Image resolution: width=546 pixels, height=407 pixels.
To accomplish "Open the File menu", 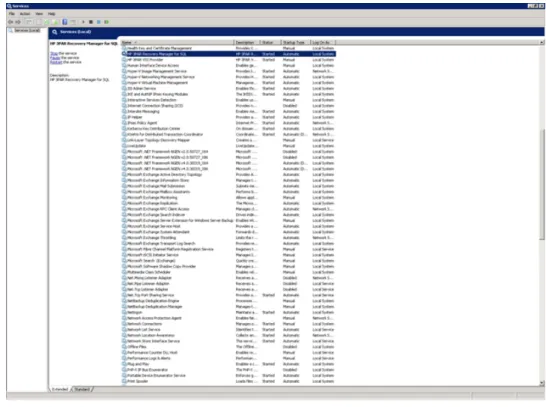I will tap(11, 14).
